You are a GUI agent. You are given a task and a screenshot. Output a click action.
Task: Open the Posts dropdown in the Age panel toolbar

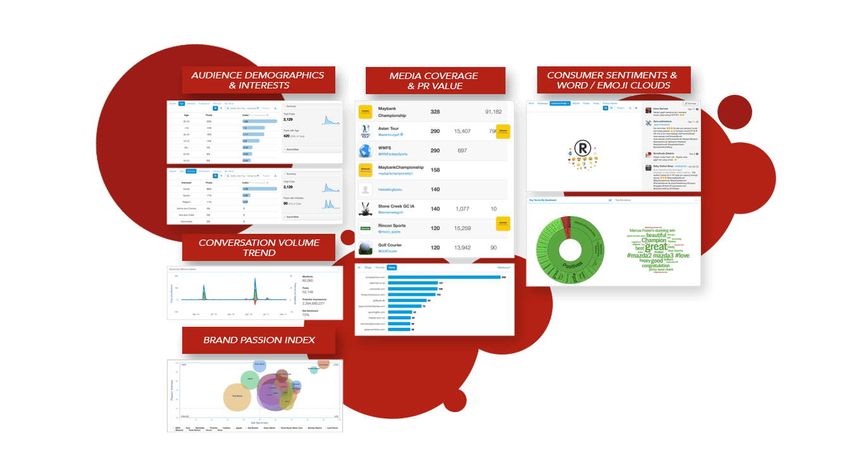point(266,108)
